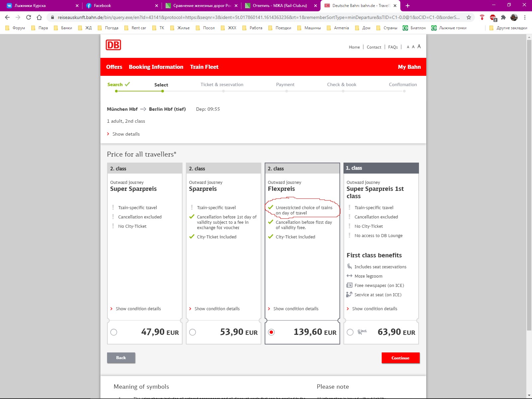Click the grey Back button

(x=121, y=358)
